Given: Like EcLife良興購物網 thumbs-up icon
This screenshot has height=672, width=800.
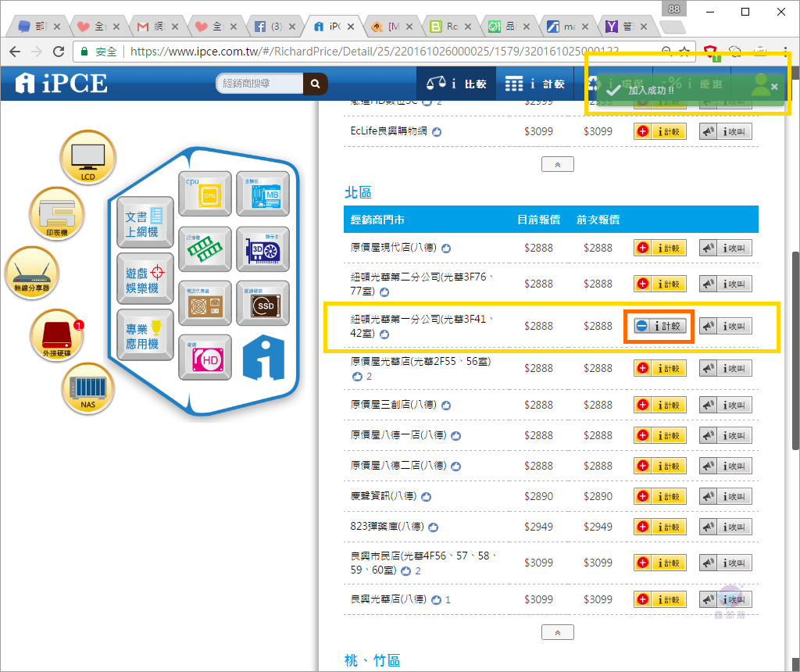Looking at the screenshot, I should 437,132.
